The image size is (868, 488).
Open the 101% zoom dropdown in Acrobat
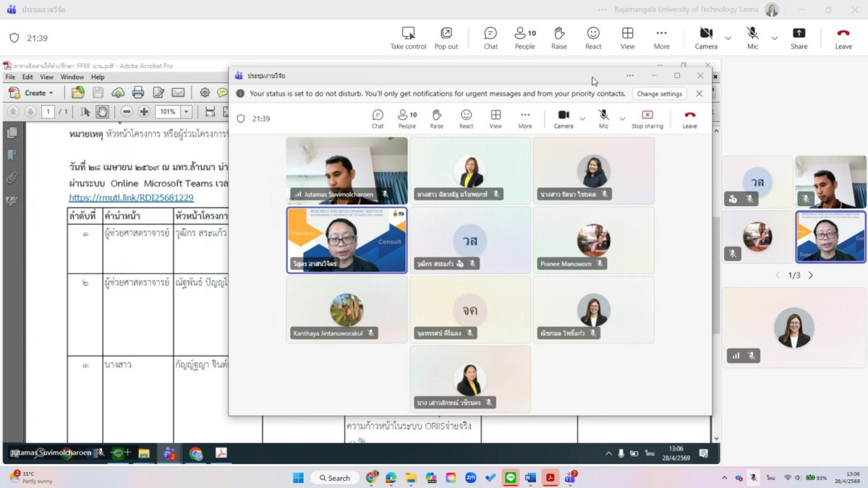(x=187, y=112)
